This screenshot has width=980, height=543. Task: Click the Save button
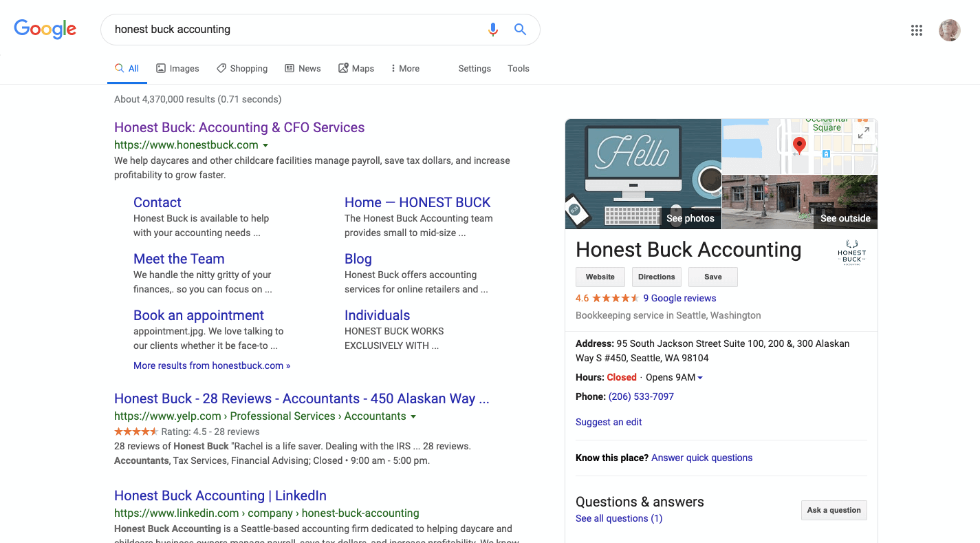(x=713, y=277)
